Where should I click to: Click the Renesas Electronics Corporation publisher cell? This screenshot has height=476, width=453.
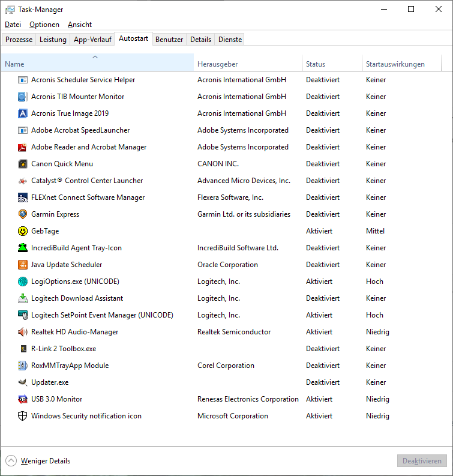click(x=248, y=399)
